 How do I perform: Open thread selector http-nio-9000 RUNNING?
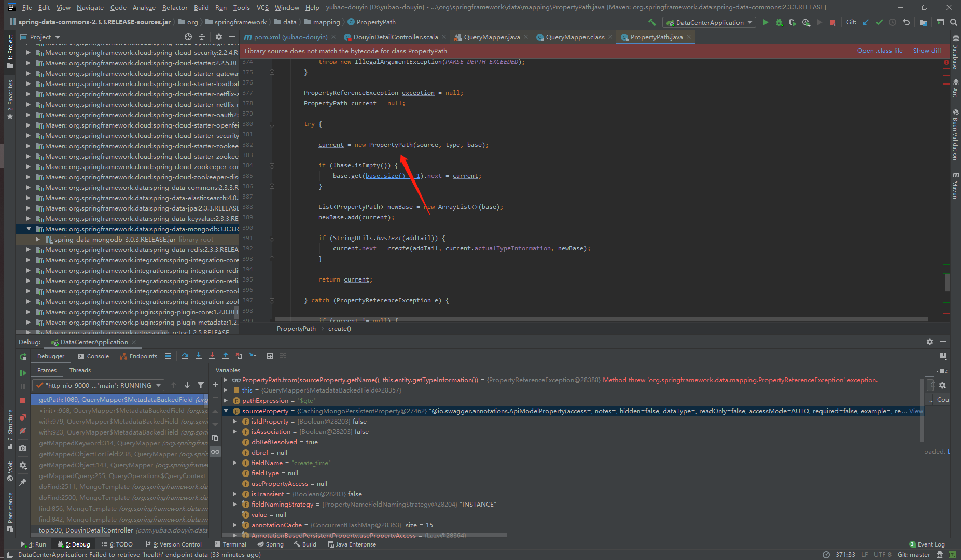pos(98,385)
